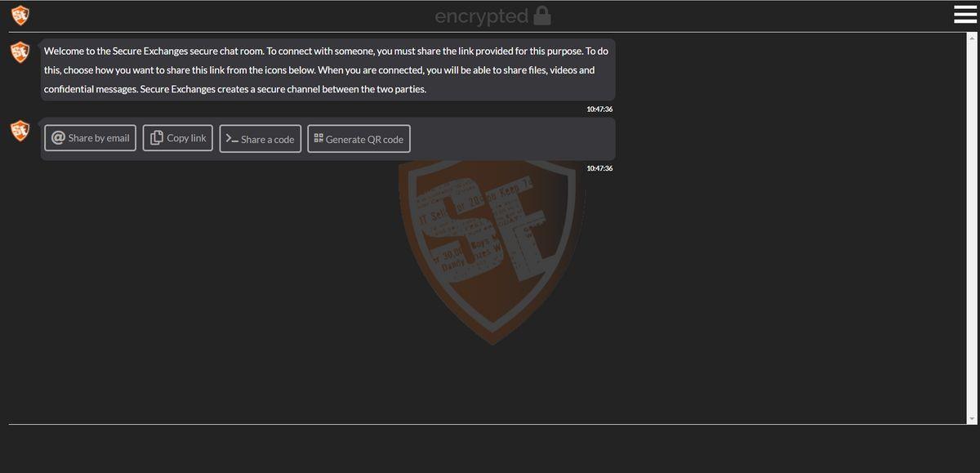Click the timestamp under the welcome message
This screenshot has width=980, height=473.
(599, 109)
